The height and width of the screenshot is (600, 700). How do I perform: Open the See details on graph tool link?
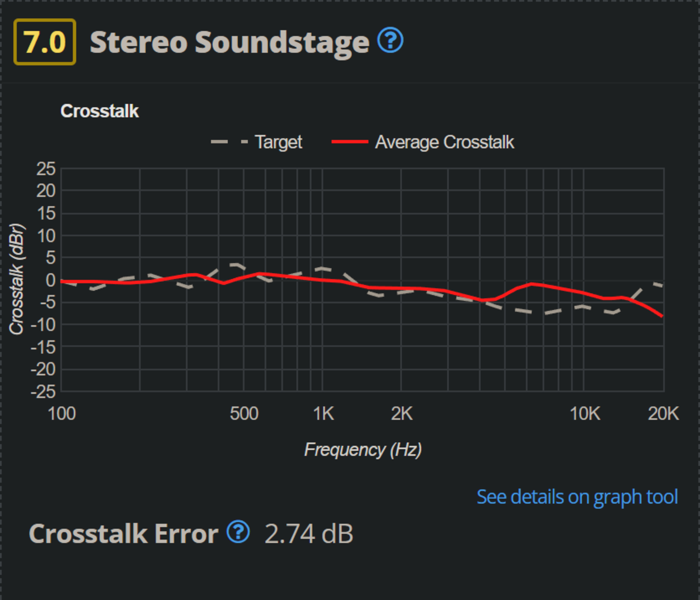click(577, 497)
